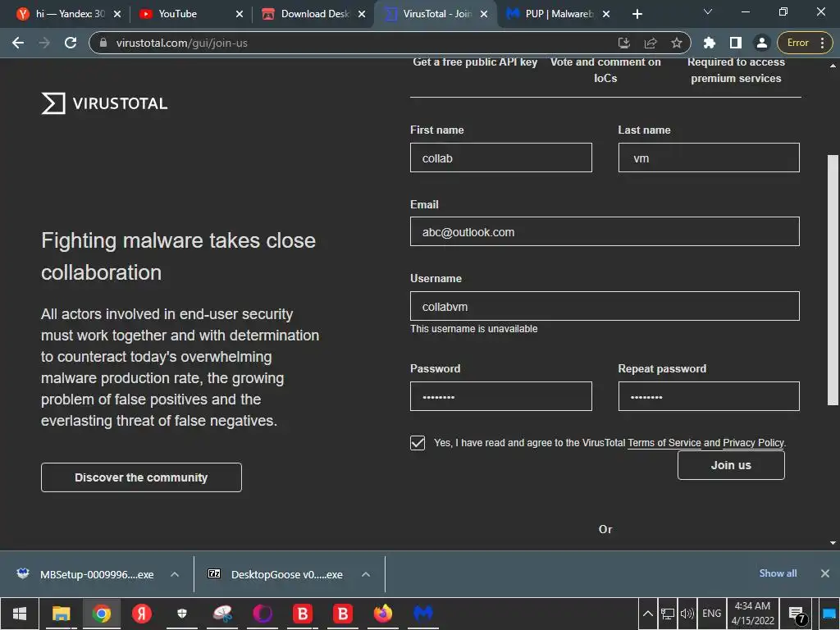
Task: Click the Error update button
Action: [797, 43]
